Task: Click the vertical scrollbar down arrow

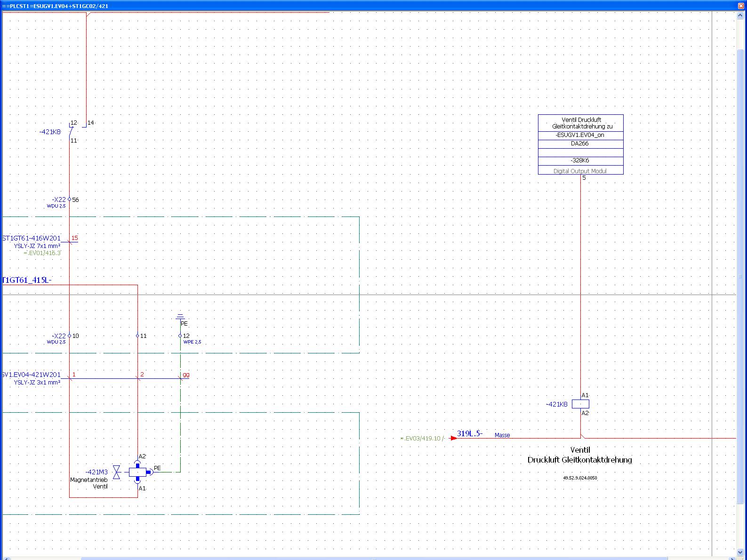Action: [741, 552]
